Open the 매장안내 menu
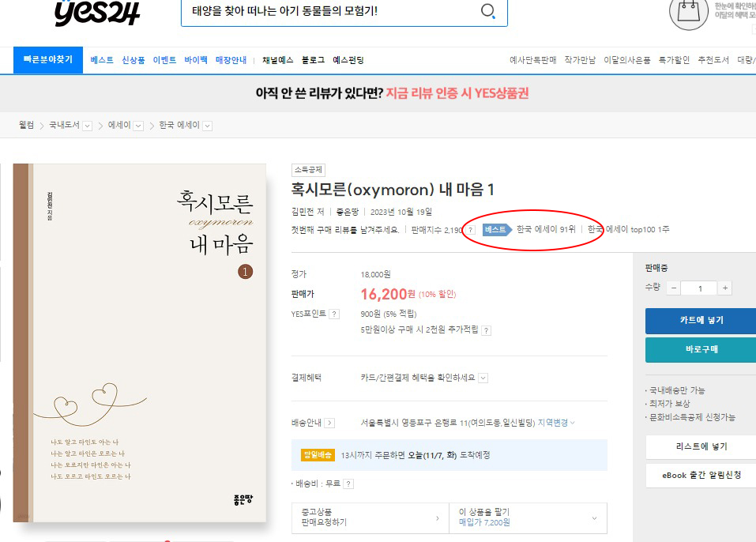Viewport: 756px width, 542px height. point(231,60)
